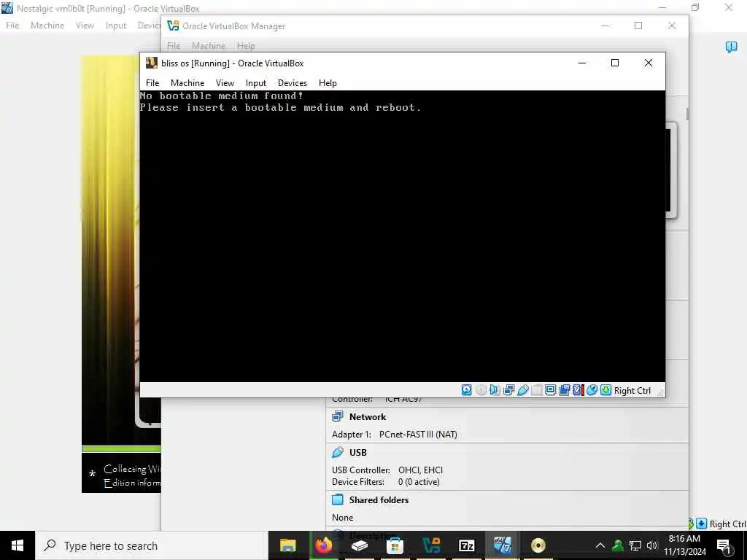Click USB devices icon in bliss os status bar
The image size is (747, 560).
tap(522, 391)
